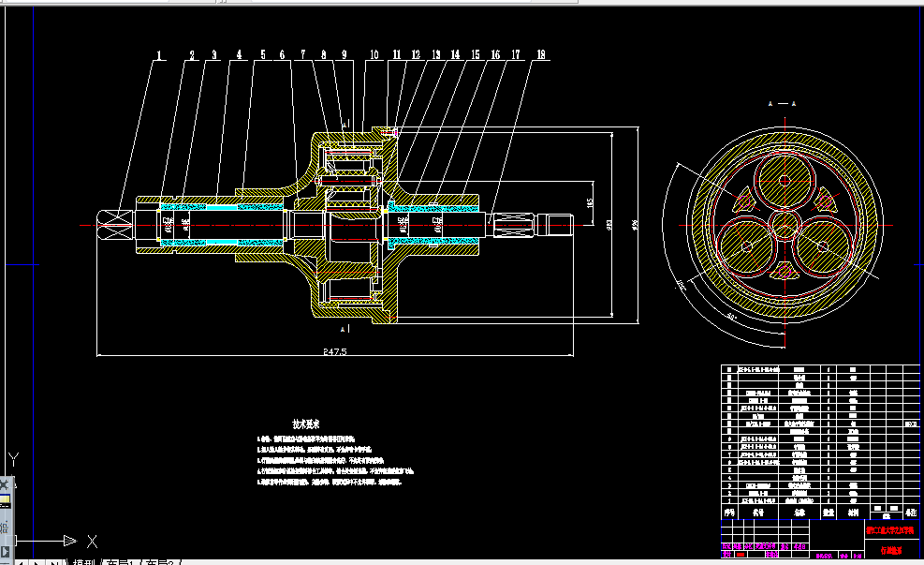Viewport: 924px width, 565px height.
Task: Select the red school name in title block
Action: (x=889, y=530)
